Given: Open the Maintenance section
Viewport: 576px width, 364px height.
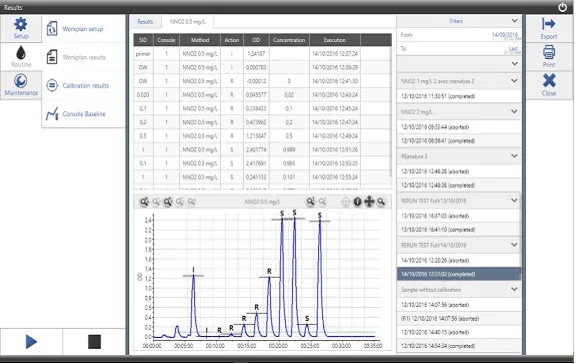Looking at the screenshot, I should click(21, 85).
